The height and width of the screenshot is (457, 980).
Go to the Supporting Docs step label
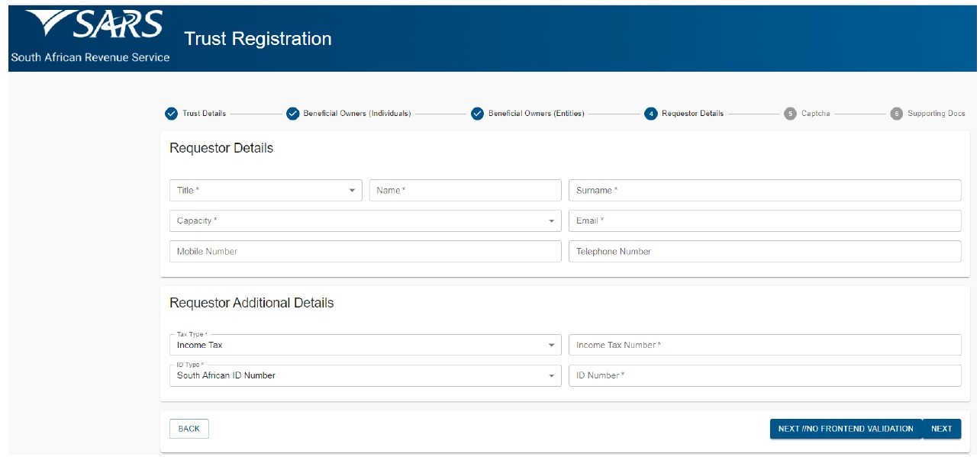(936, 114)
